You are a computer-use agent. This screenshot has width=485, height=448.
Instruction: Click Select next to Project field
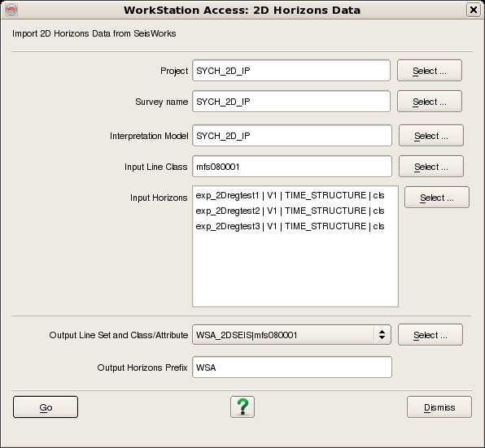click(x=430, y=71)
